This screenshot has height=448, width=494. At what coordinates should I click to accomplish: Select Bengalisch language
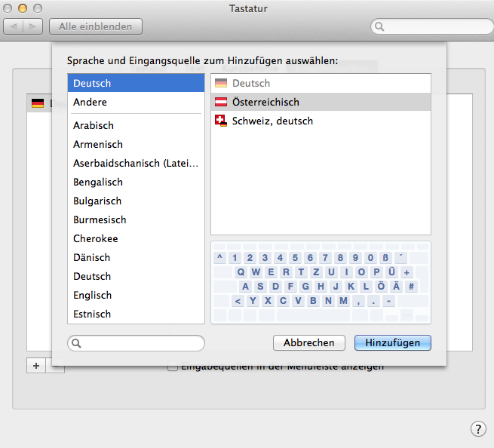(136, 182)
